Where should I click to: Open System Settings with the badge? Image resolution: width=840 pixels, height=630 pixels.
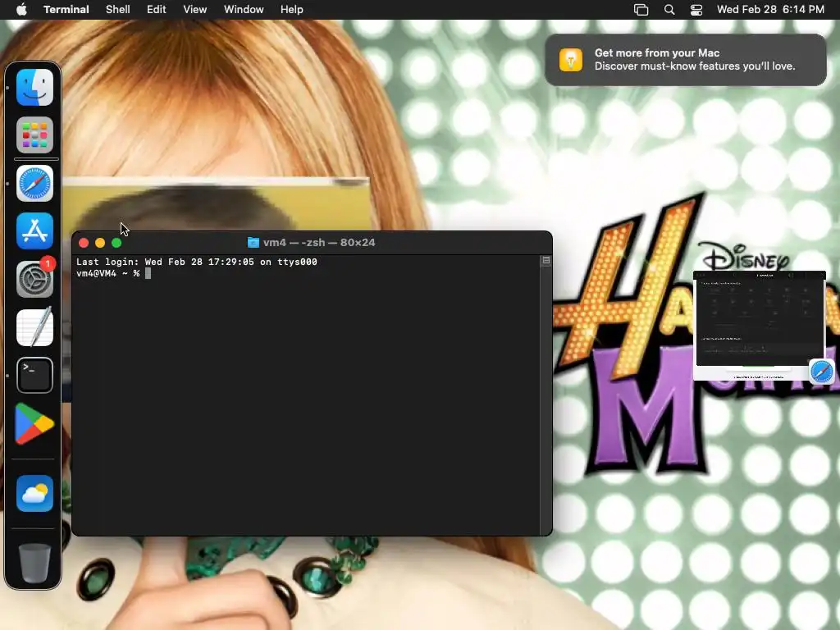click(34, 279)
